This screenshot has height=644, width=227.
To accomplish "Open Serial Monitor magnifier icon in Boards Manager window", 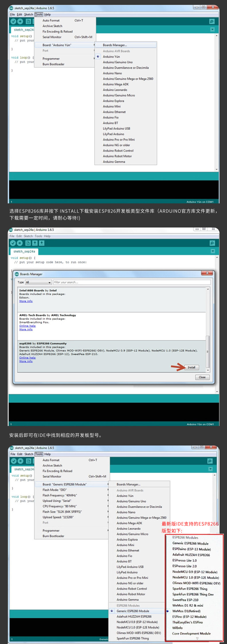I will pyautogui.click(x=212, y=243).
